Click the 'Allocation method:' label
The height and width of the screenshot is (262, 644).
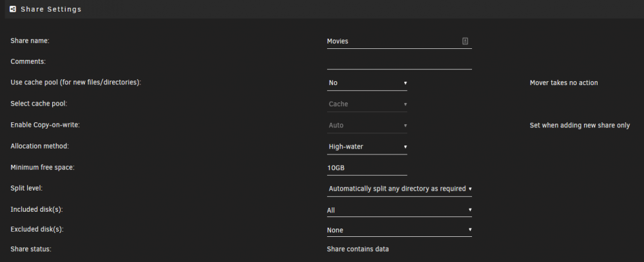click(x=39, y=145)
